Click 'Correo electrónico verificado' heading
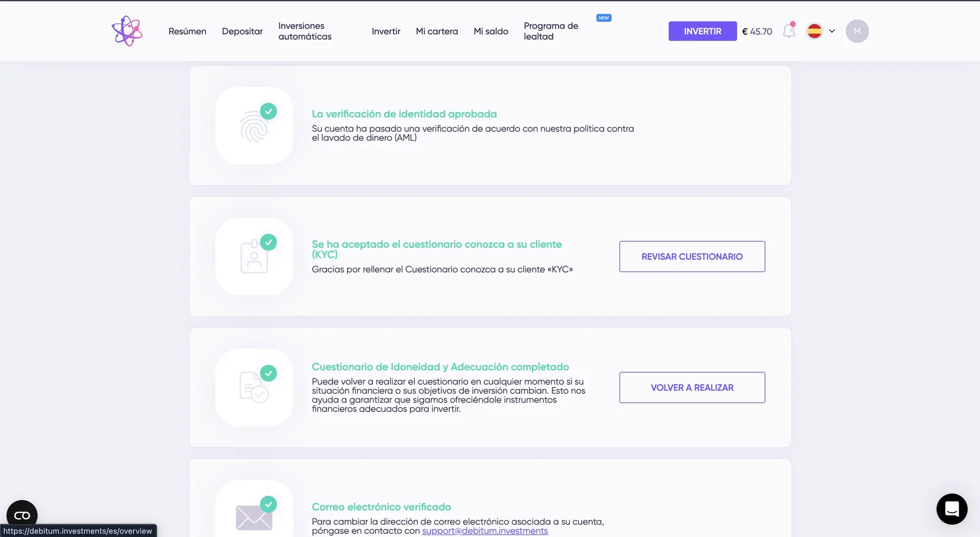Screen dimensions: 980x537 [382, 507]
